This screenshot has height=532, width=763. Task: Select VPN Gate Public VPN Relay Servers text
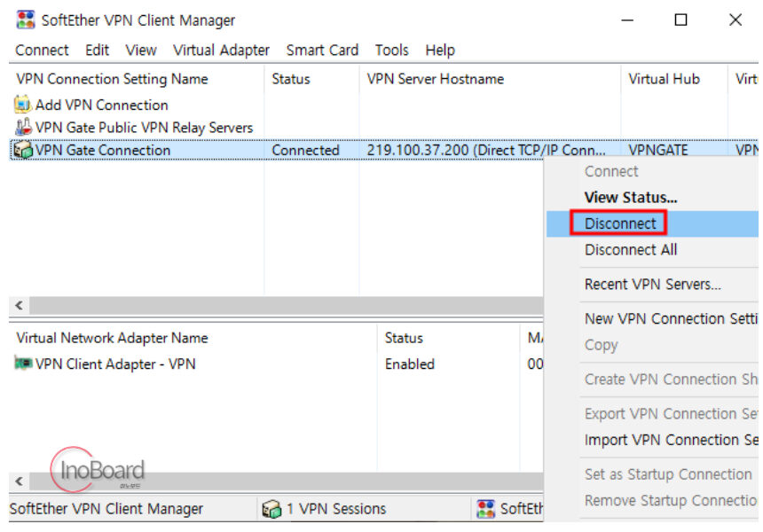[144, 128]
